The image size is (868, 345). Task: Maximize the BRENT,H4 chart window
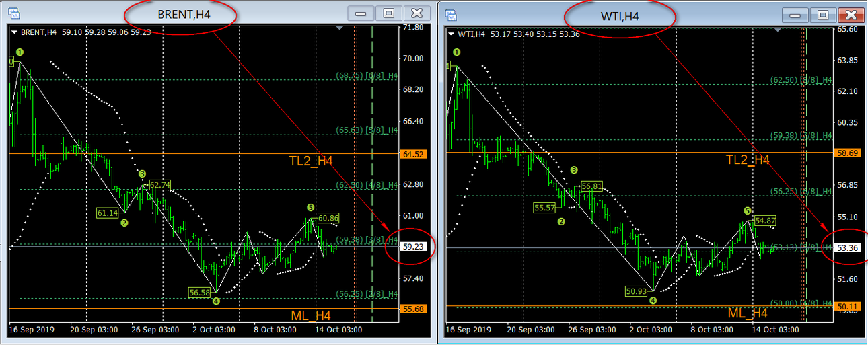[388, 13]
